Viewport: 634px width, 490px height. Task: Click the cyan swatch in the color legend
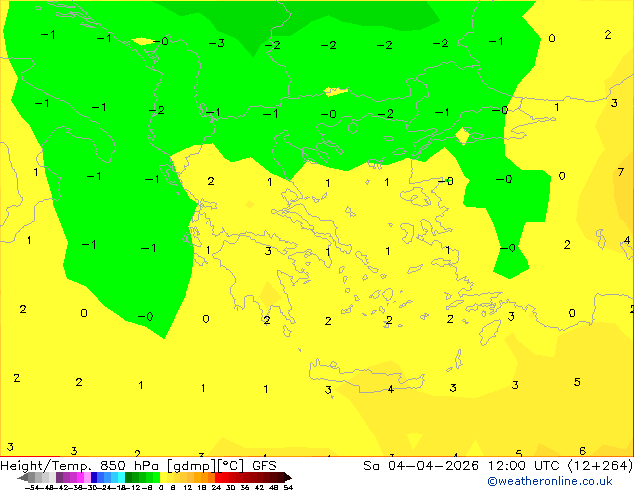click(x=121, y=477)
